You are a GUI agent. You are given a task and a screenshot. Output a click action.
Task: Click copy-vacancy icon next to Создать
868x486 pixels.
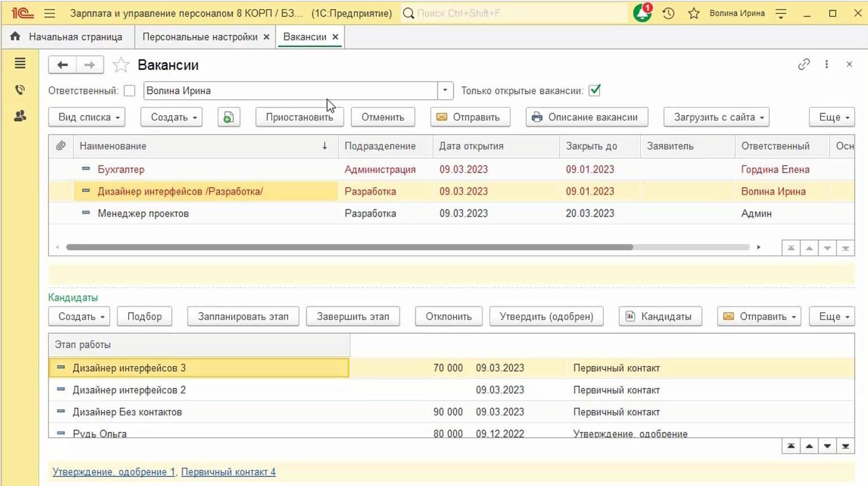pos(229,117)
